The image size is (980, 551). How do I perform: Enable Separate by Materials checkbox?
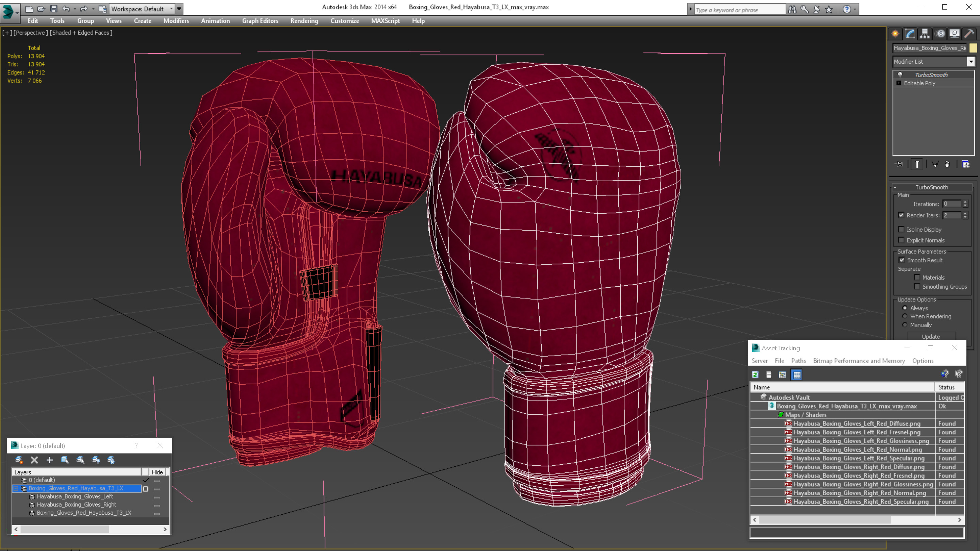click(x=917, y=278)
